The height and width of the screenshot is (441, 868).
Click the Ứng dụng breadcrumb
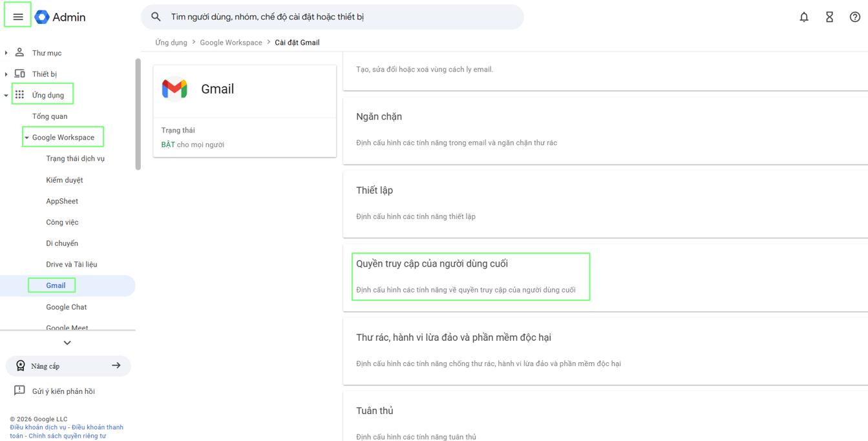click(x=171, y=43)
